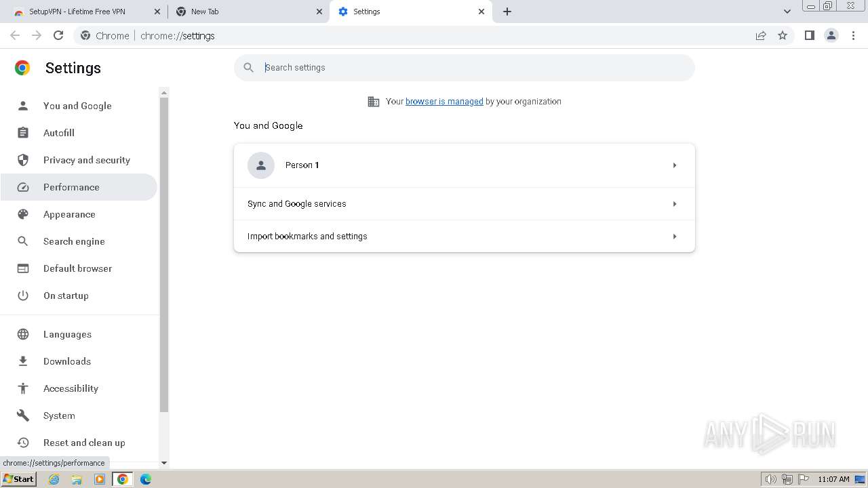Screen dimensions: 868x488
Task: Launch Internet Explorer from the taskbar
Action: (x=54, y=479)
